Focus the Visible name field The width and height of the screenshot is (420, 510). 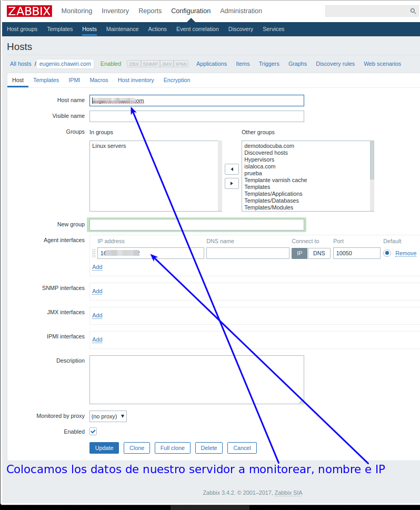[x=197, y=116]
